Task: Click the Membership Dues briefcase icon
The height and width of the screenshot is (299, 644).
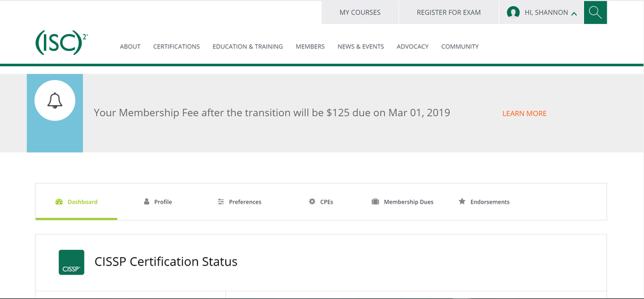Action: pyautogui.click(x=376, y=202)
